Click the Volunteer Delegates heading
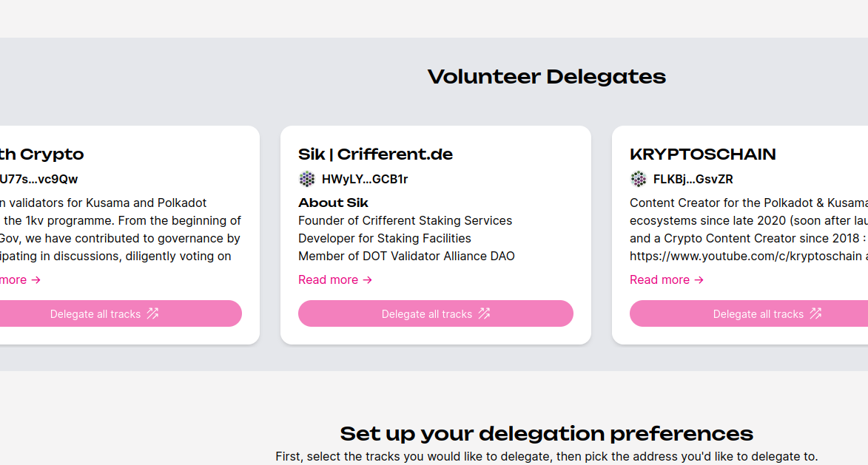The height and width of the screenshot is (465, 868). (547, 76)
